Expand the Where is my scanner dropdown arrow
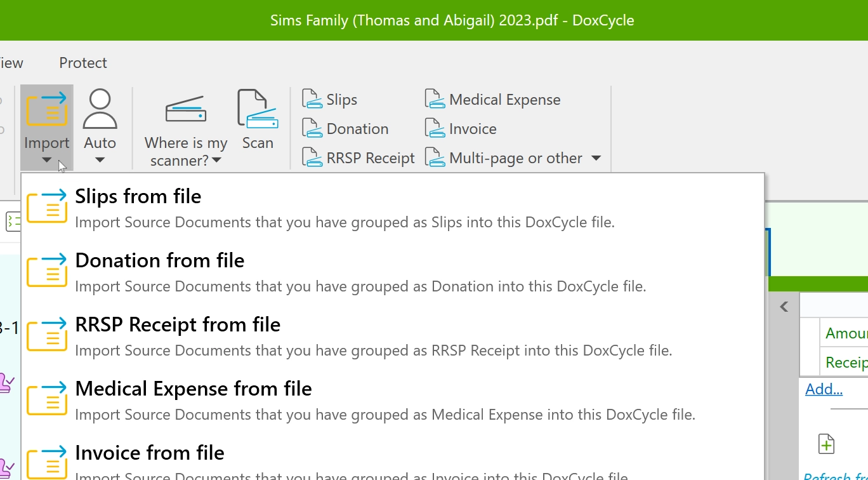Screen dimensions: 868x480 click(216, 161)
